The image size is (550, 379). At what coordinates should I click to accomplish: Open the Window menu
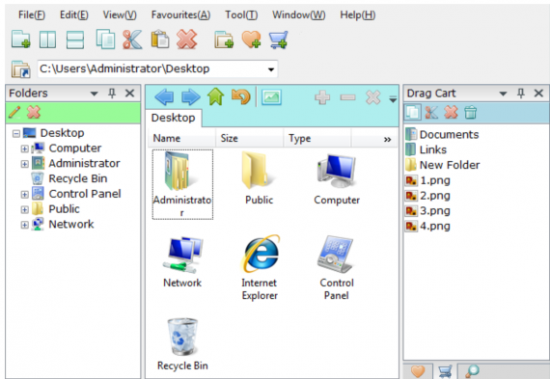coord(299,15)
